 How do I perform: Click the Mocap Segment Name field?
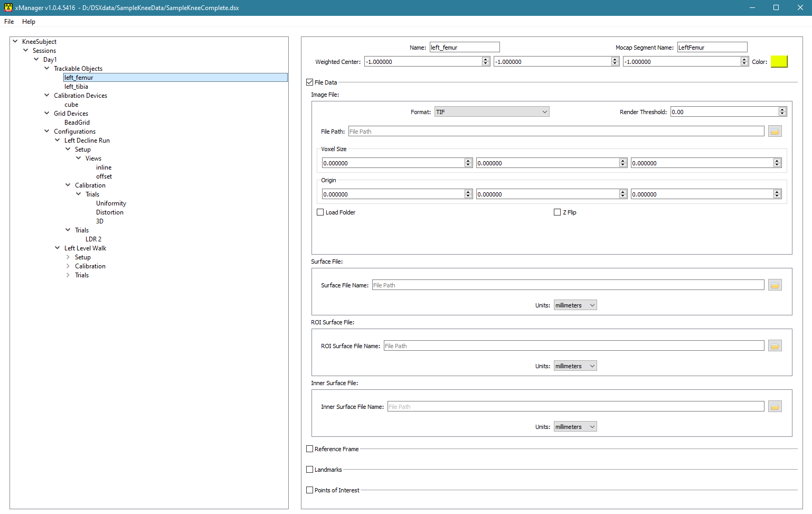(712, 48)
